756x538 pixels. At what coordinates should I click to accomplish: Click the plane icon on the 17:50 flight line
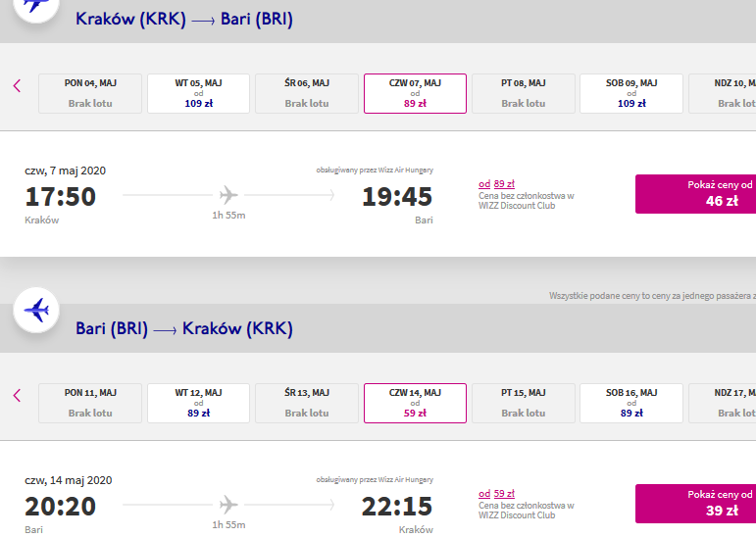pyautogui.click(x=228, y=195)
